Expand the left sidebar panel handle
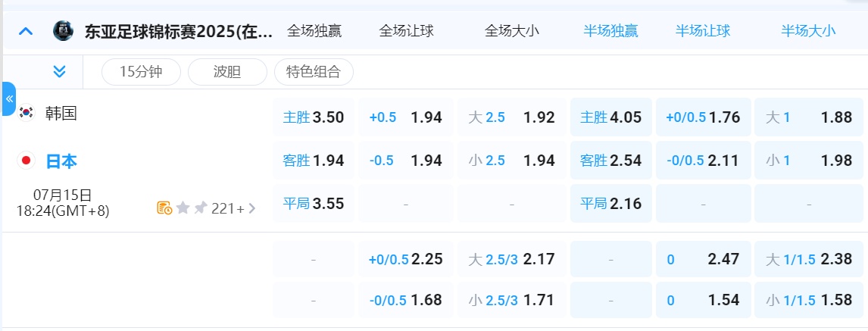 (9, 98)
